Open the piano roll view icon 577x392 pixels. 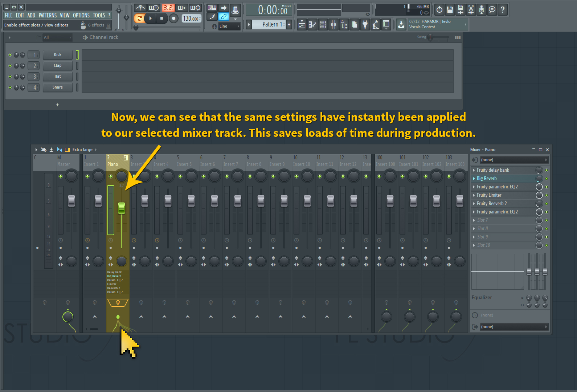pos(312,24)
